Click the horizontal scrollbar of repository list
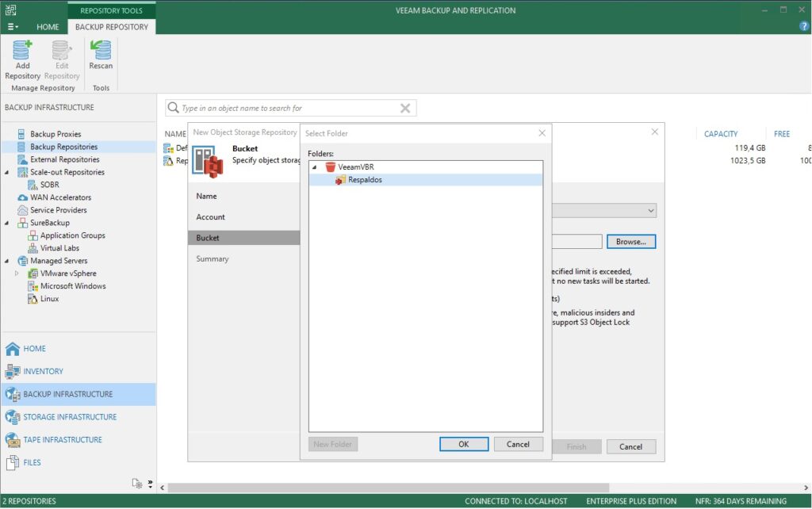This screenshot has width=812, height=509. [389, 488]
